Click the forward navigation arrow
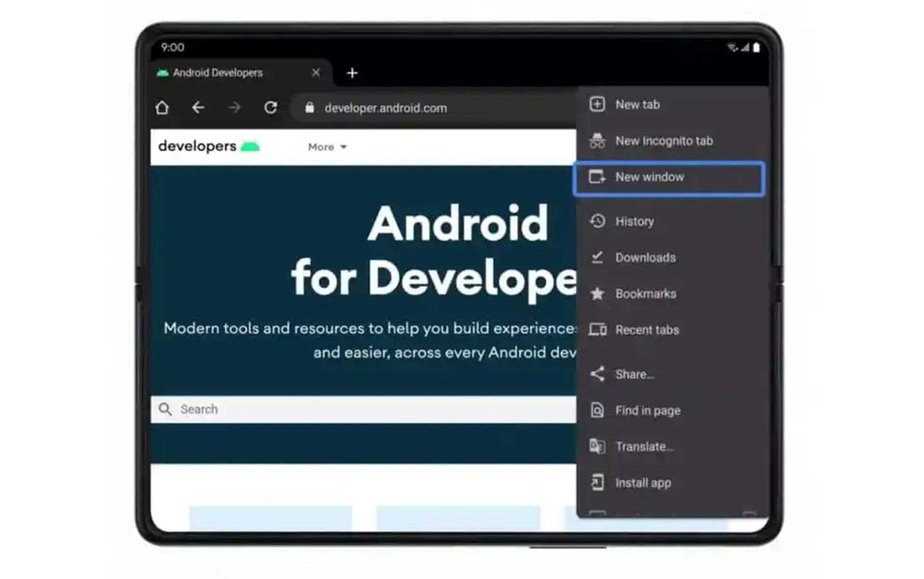Image resolution: width=924 pixels, height=579 pixels. click(x=234, y=107)
